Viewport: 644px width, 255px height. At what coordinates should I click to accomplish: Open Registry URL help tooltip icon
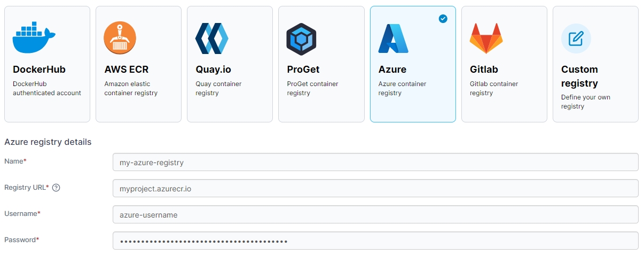pyautogui.click(x=56, y=188)
